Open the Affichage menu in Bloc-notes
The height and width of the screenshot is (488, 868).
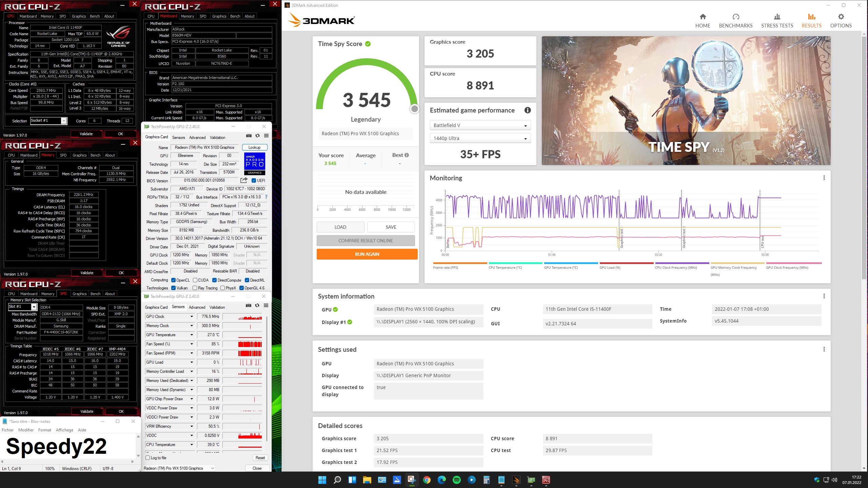(64, 430)
